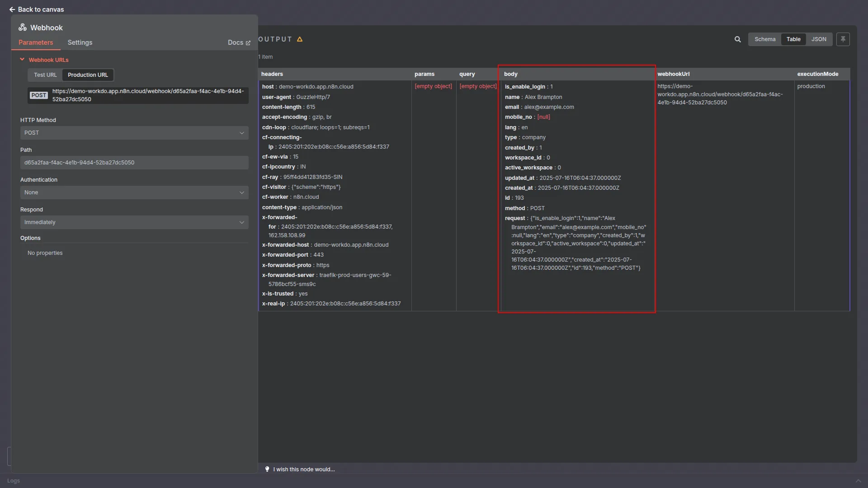
Task: Click the Webhook node icon
Action: pos(23,28)
